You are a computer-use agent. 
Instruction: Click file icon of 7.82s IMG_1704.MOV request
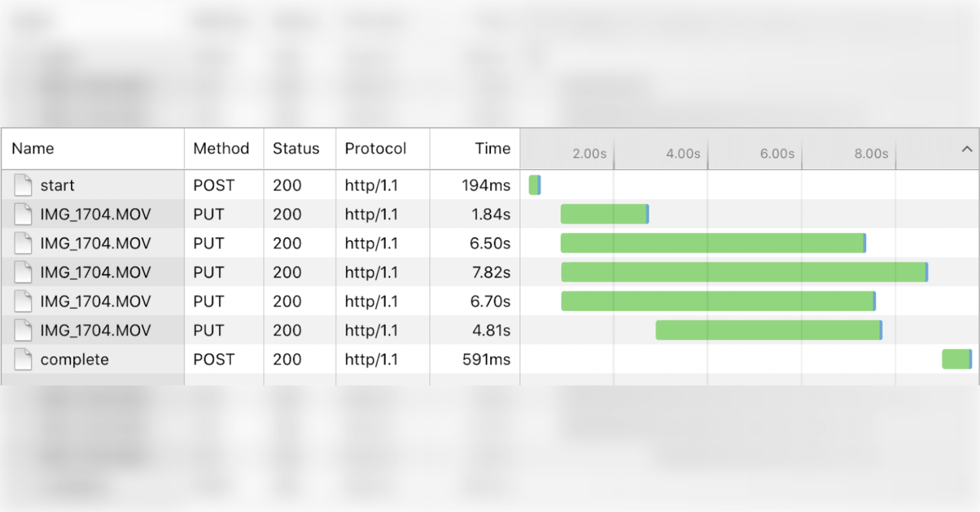point(23,272)
